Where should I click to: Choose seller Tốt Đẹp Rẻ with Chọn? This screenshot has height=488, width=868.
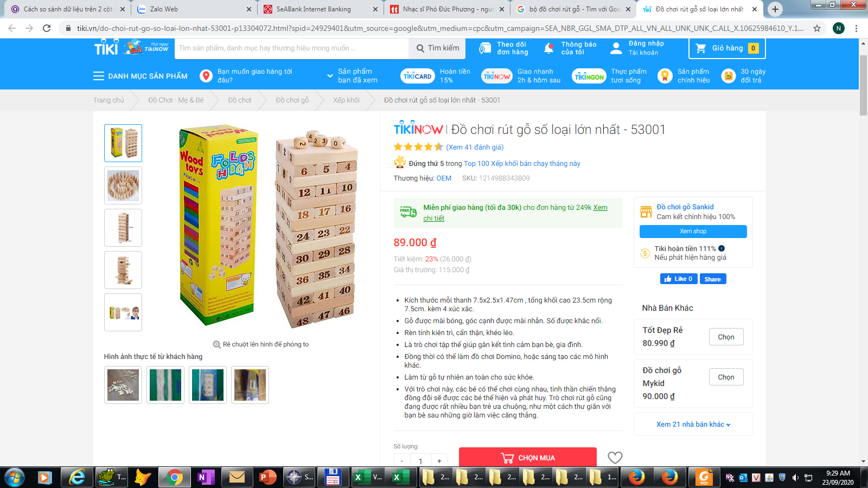coord(726,337)
